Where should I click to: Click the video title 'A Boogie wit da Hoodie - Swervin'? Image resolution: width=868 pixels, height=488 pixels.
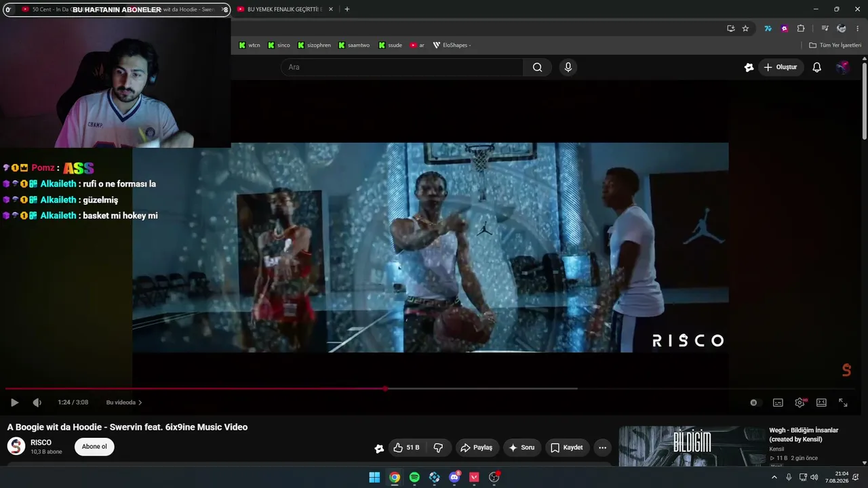[127, 427]
